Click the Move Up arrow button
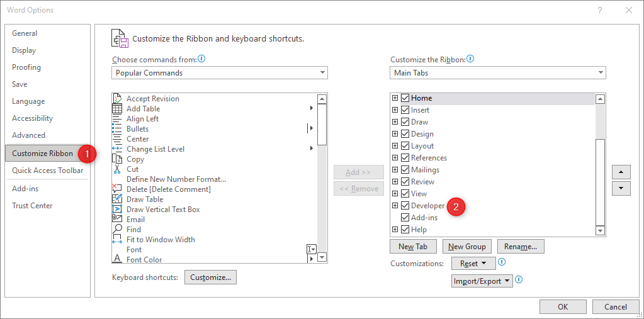The image size is (644, 319). 621,172
